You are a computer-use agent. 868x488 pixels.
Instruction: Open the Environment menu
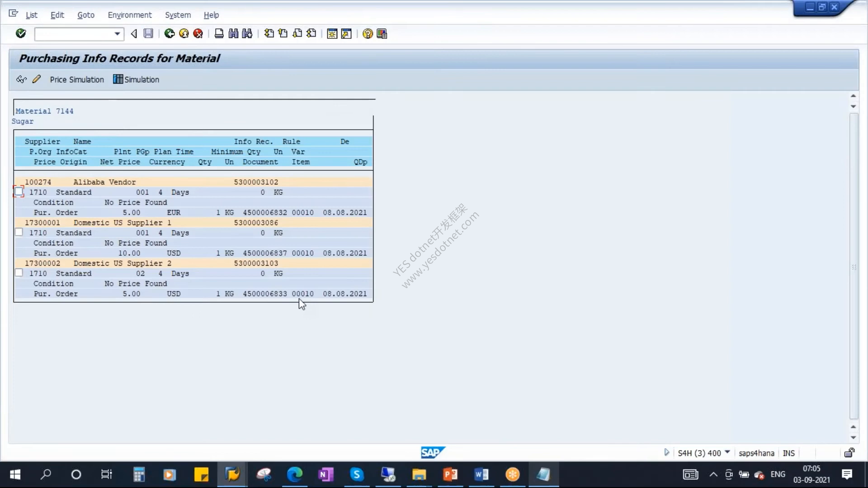(130, 15)
